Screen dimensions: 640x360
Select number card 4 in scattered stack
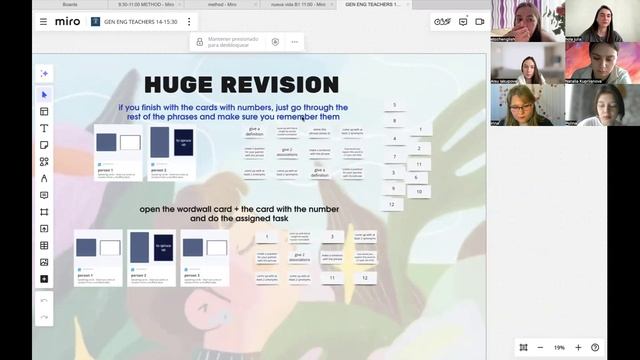pyautogui.click(x=394, y=139)
